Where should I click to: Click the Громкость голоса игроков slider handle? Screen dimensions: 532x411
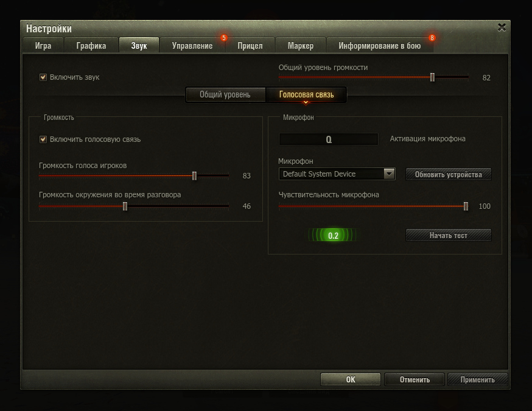point(194,176)
